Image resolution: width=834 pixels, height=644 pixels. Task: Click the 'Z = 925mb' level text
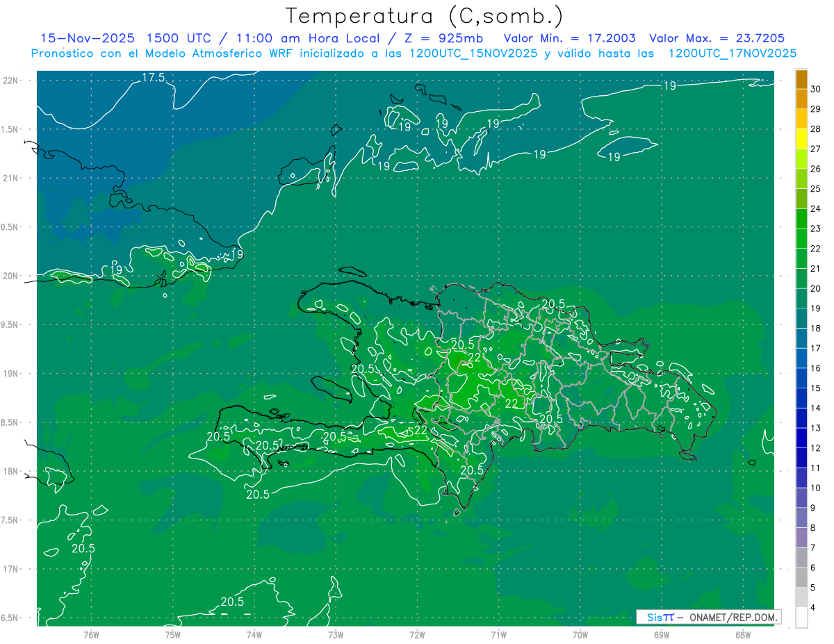[x=443, y=38]
